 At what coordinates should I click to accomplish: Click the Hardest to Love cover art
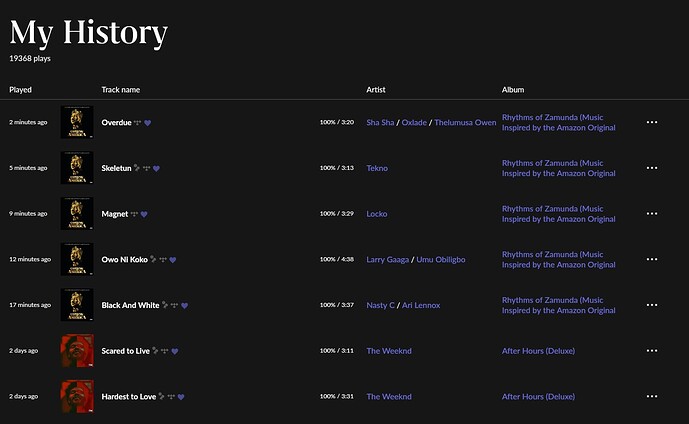(x=77, y=396)
